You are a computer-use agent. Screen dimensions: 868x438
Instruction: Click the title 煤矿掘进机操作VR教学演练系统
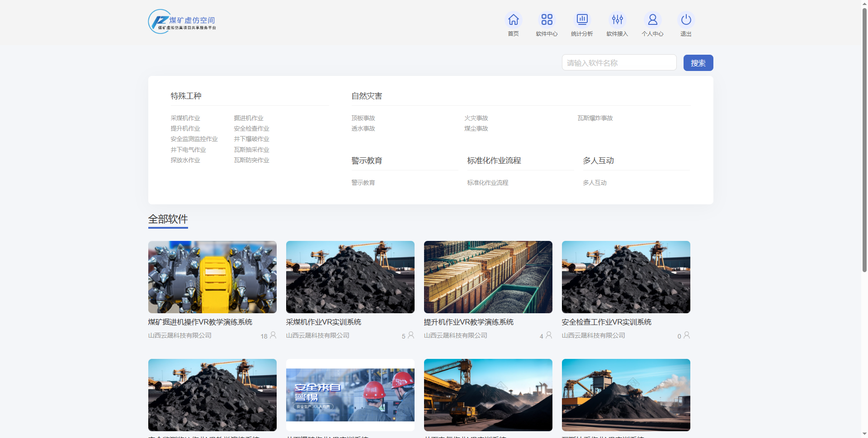click(x=200, y=322)
